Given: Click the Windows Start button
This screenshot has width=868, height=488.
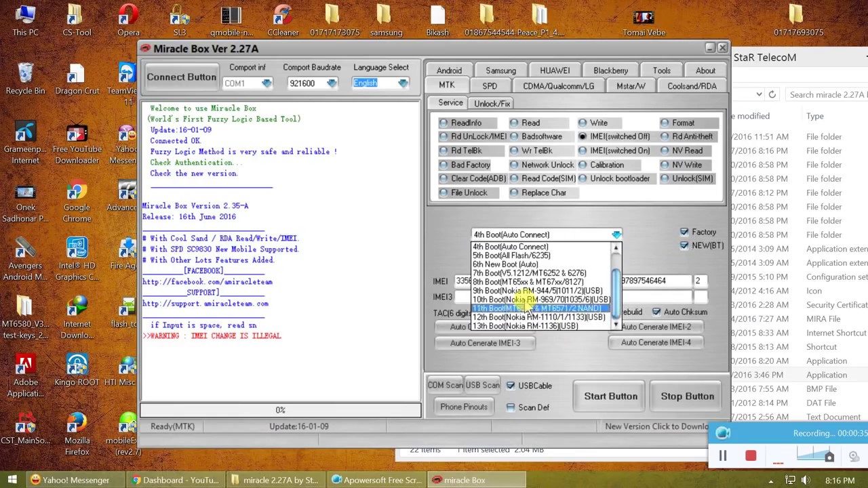Looking at the screenshot, I should (12, 480).
